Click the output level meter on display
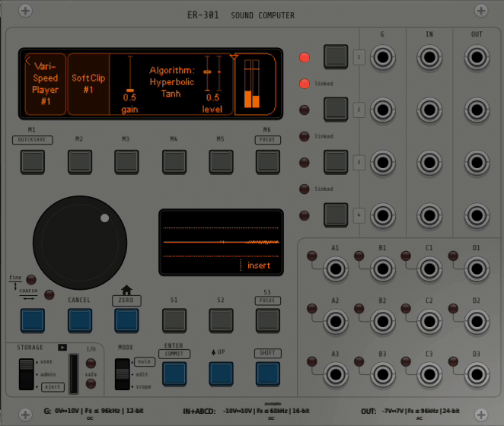The width and height of the screenshot is (504, 426). coord(252,84)
